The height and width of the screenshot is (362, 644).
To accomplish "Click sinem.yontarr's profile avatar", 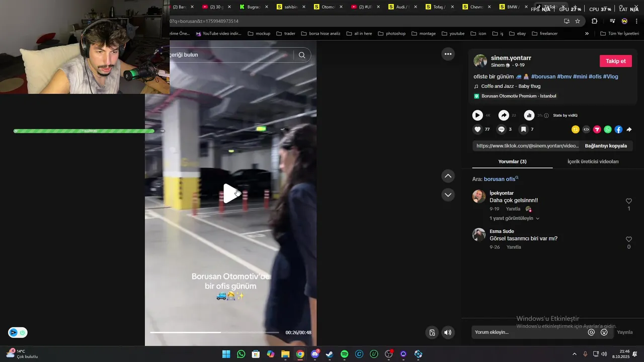I will point(480,61).
